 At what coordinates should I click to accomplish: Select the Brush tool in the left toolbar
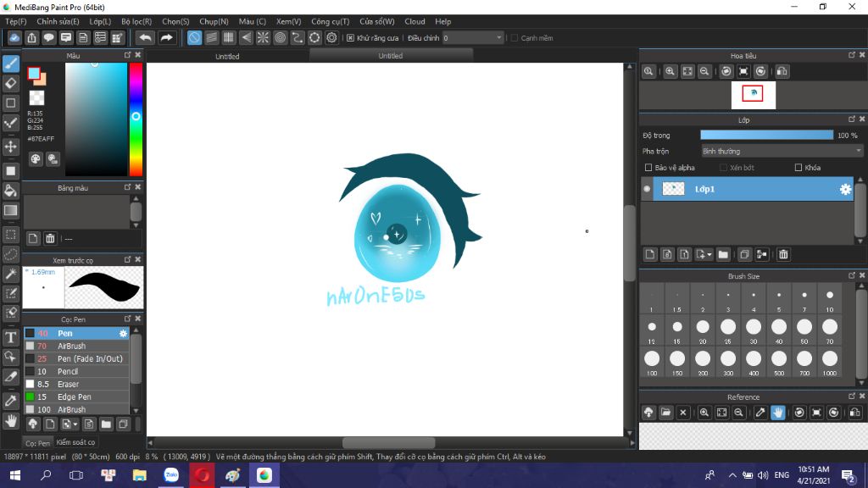(10, 64)
